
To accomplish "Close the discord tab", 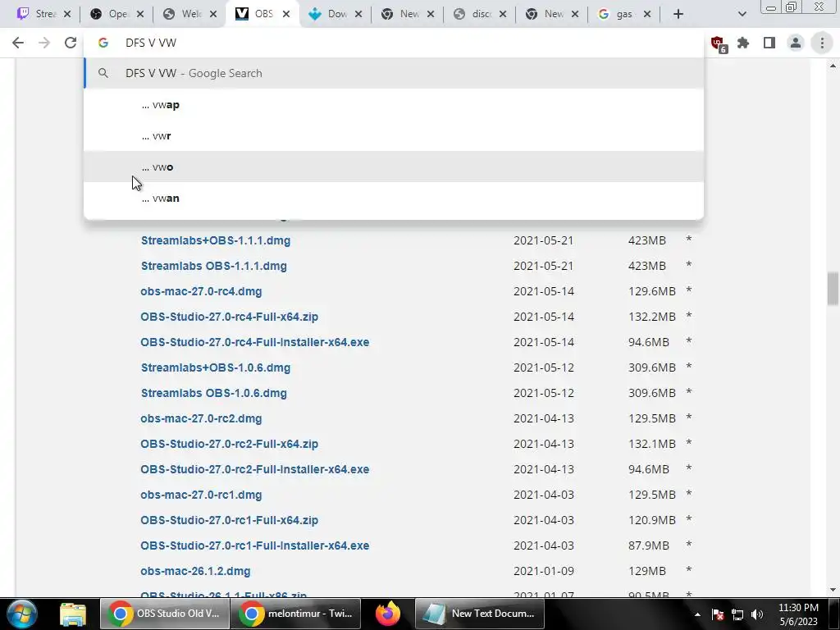I will (503, 14).
